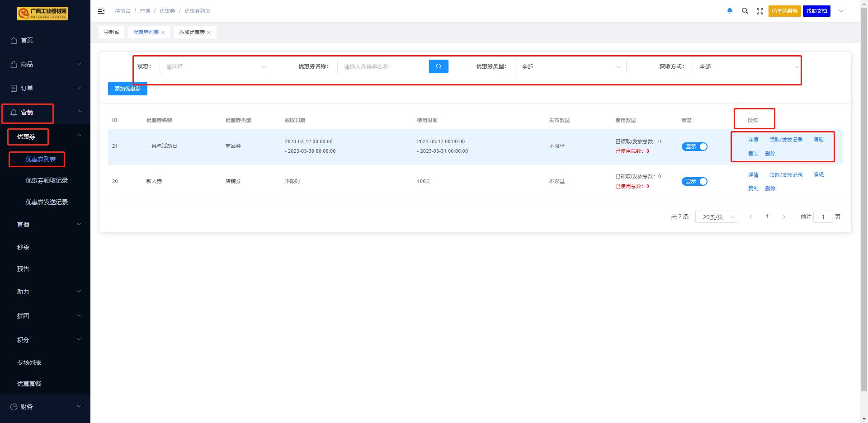
Task: Go to next page arrow in pagination
Action: coord(784,217)
